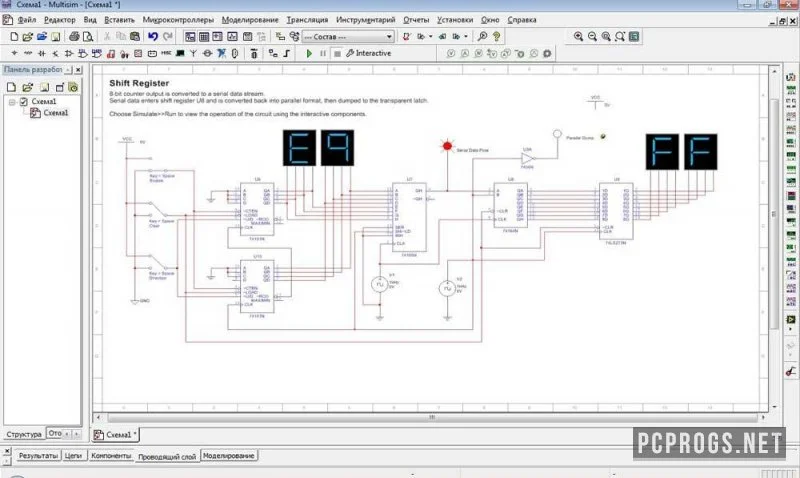Click the yellow Help question mark icon

click(x=496, y=37)
